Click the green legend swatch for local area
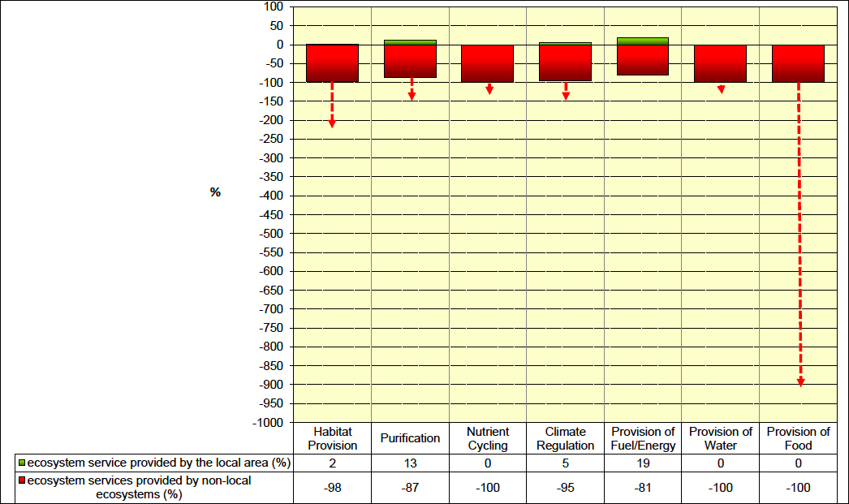 pos(22,463)
